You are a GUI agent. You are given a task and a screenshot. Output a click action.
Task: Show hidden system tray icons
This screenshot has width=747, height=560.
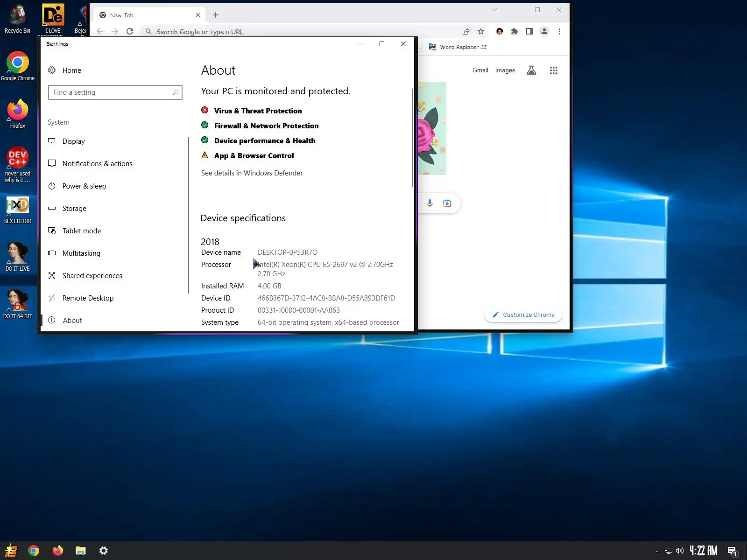(x=657, y=551)
